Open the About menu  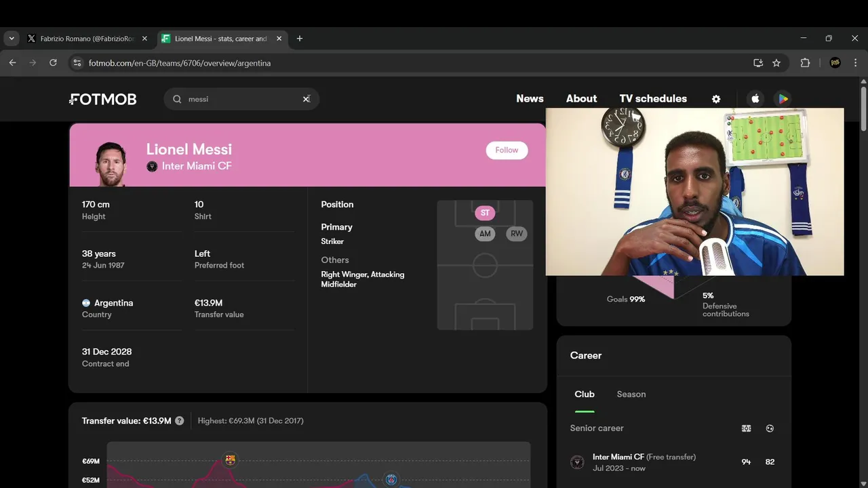(x=581, y=98)
